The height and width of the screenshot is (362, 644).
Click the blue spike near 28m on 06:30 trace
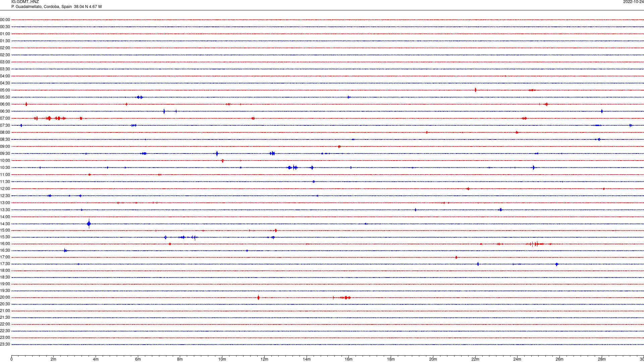[602, 111]
